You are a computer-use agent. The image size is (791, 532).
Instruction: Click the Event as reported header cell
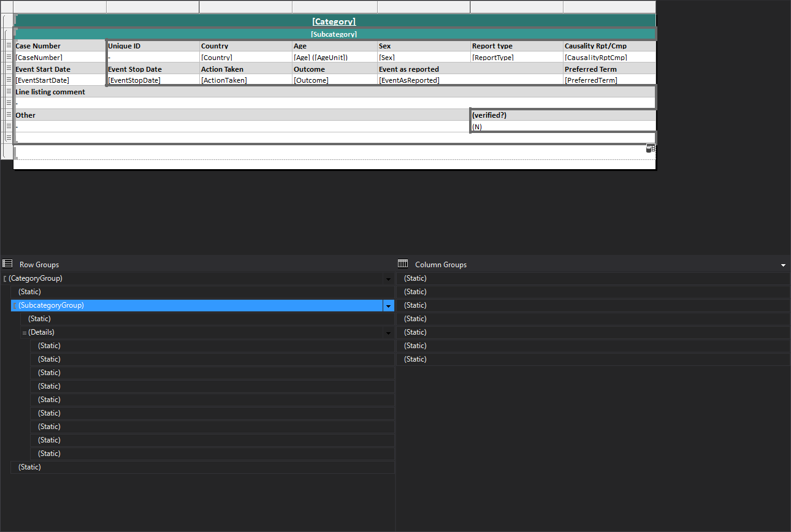click(x=470, y=69)
